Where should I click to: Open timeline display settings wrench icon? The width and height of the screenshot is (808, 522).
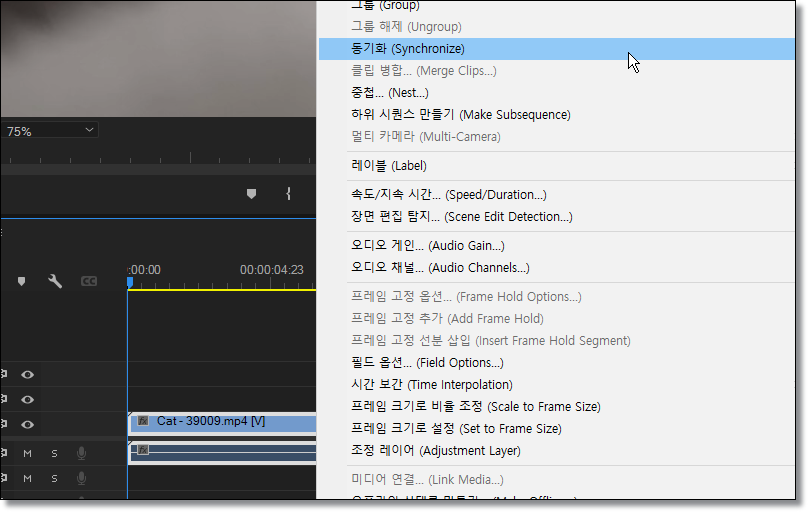click(55, 281)
